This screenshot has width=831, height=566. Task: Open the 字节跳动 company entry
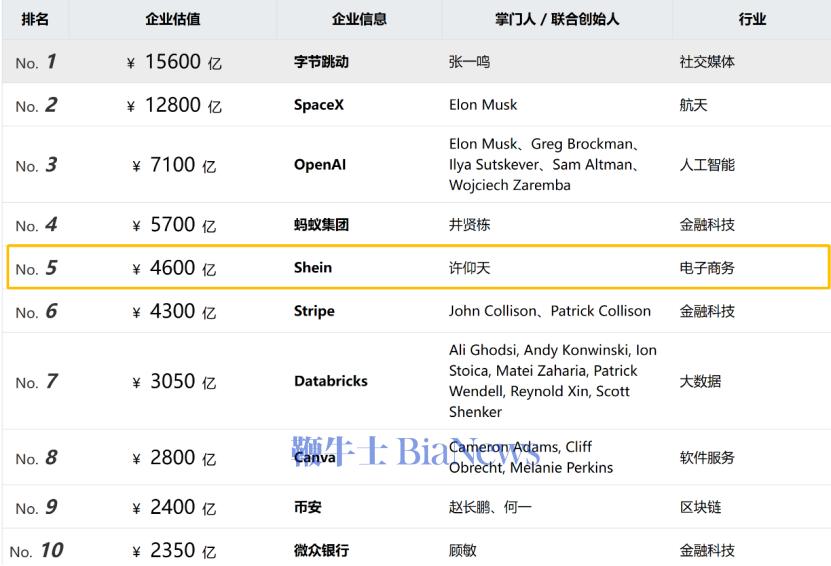coord(321,62)
